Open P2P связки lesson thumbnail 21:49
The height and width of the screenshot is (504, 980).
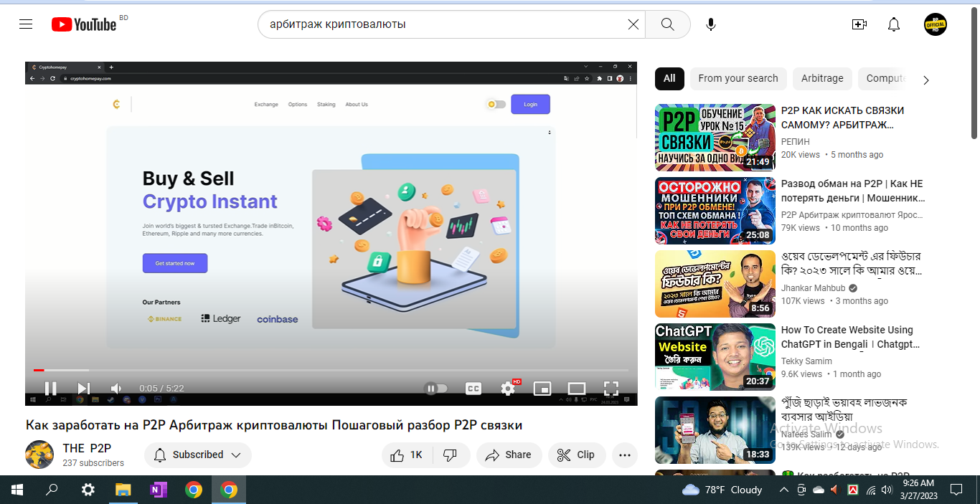pyautogui.click(x=715, y=138)
